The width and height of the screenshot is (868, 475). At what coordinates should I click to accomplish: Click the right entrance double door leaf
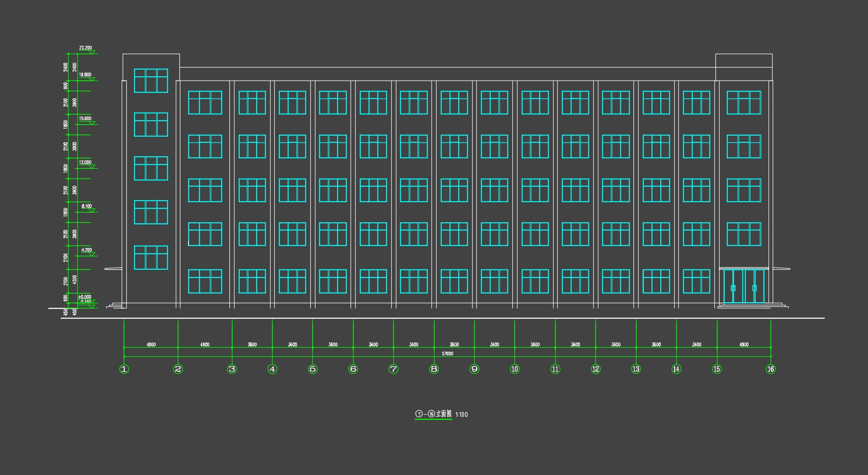(x=755, y=287)
